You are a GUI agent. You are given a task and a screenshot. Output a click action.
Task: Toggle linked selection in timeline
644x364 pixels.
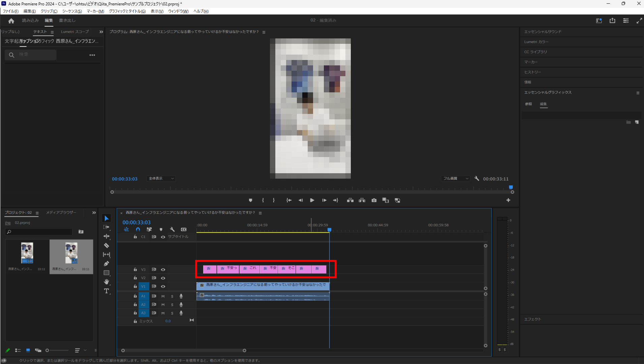point(149,230)
